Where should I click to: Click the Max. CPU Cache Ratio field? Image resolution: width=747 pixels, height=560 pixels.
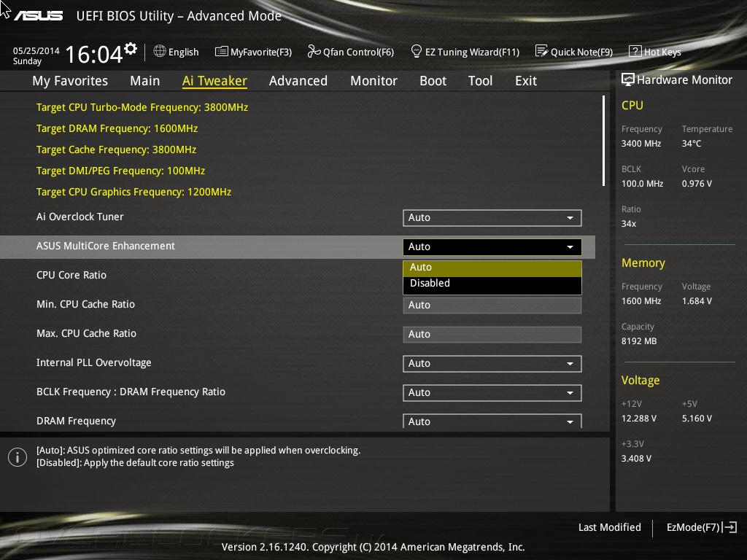492,334
